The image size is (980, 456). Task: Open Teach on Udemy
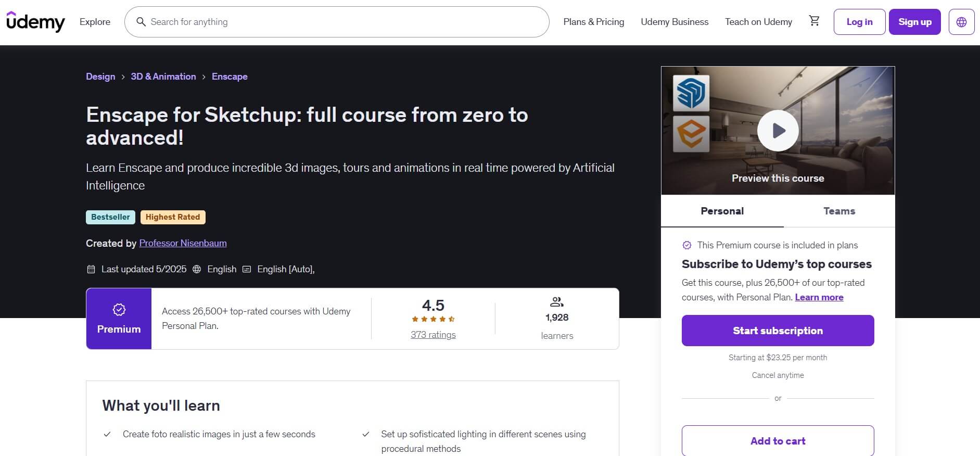click(758, 22)
